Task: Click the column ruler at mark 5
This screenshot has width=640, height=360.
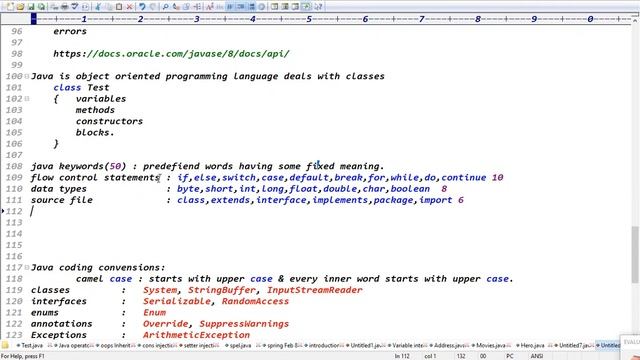Action: [309, 19]
